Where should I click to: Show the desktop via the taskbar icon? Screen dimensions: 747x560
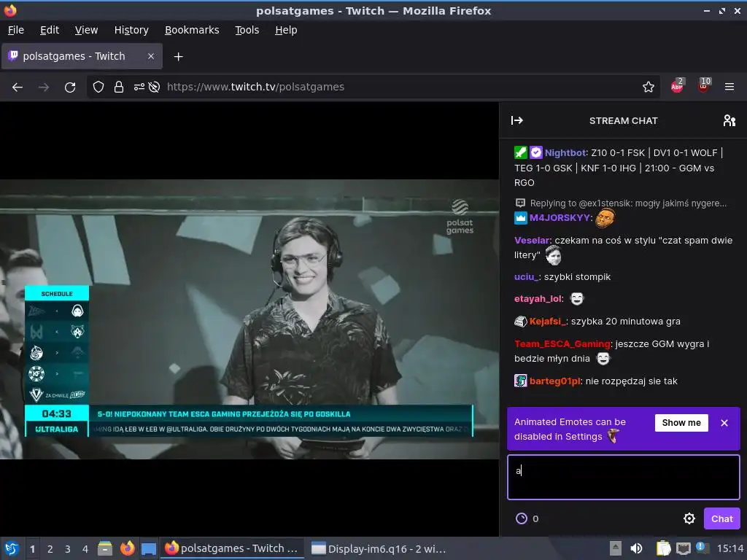click(149, 549)
